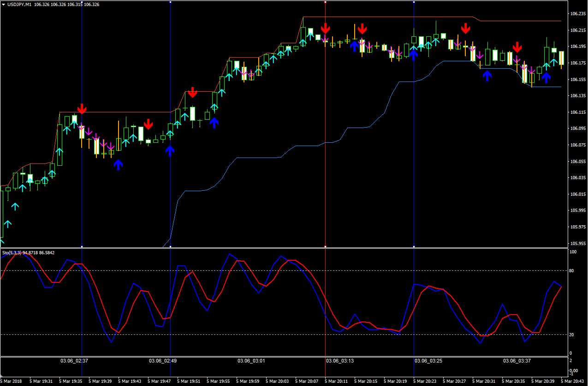Click the 5 Mar 20:27 time axis label

pos(454,381)
